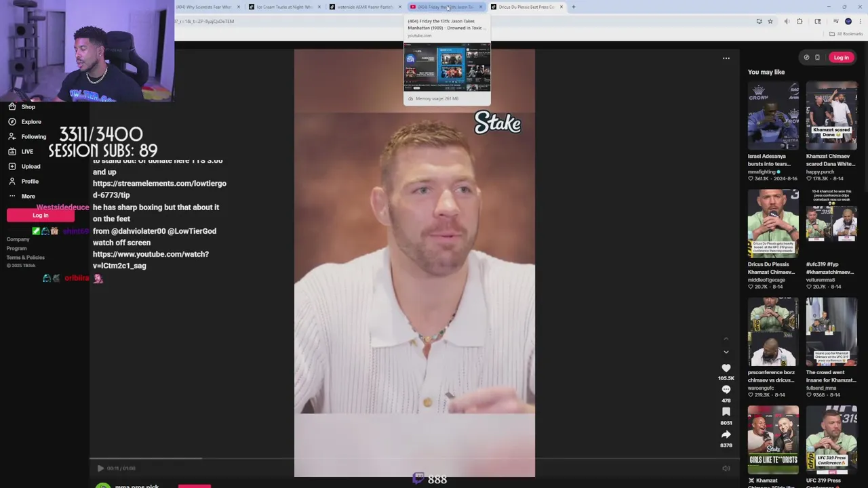Click the Explore compass icon
The height and width of the screenshot is (488, 868).
pos(12,122)
